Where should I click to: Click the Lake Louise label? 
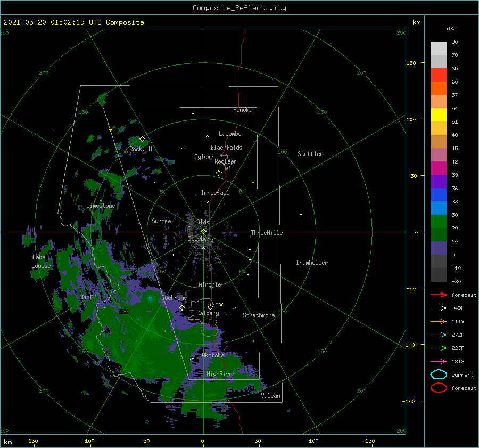pos(41,262)
